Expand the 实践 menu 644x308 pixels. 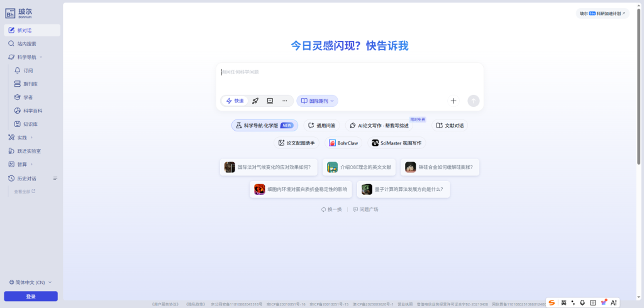32,138
